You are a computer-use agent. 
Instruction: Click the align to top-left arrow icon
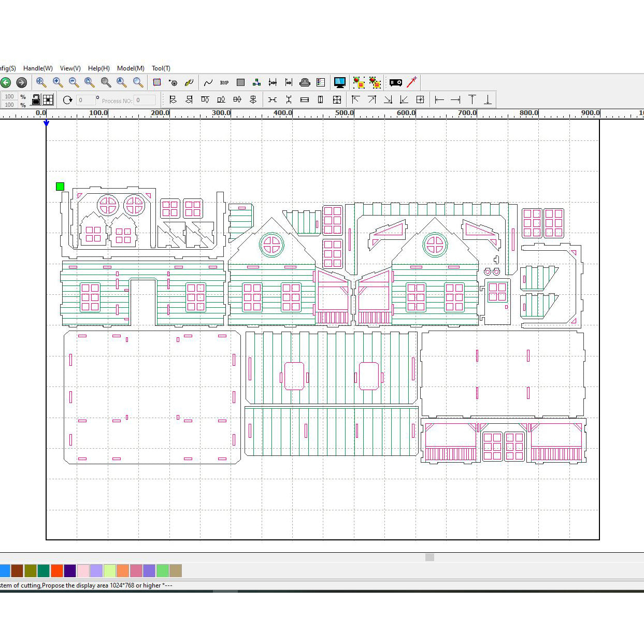pyautogui.click(x=356, y=99)
